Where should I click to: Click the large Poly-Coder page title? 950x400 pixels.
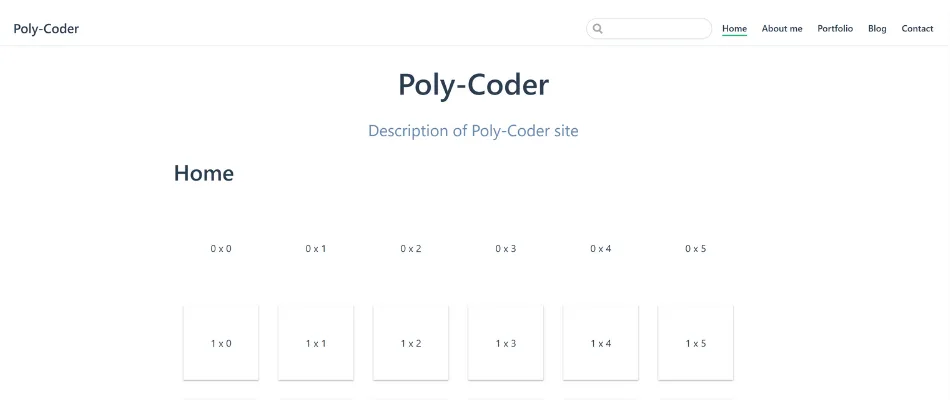click(x=473, y=85)
